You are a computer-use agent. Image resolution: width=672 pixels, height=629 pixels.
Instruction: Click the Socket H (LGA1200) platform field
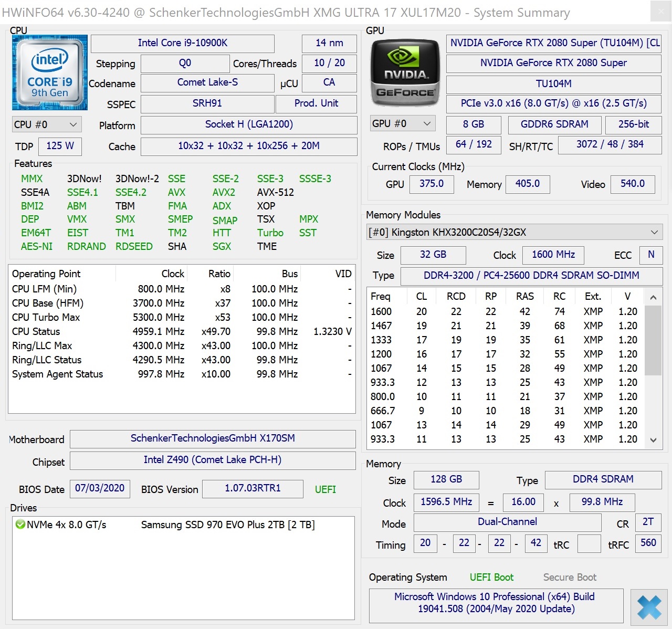click(x=249, y=124)
